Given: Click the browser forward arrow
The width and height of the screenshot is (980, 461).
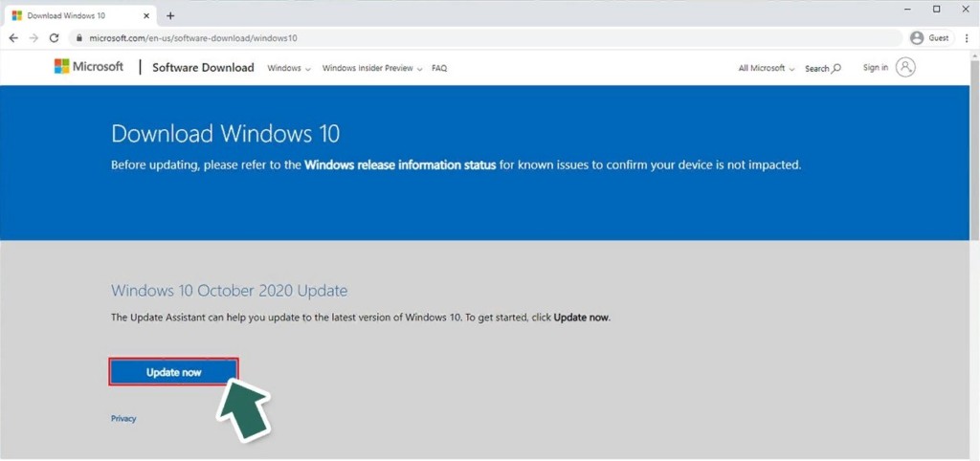Looking at the screenshot, I should point(33,38).
